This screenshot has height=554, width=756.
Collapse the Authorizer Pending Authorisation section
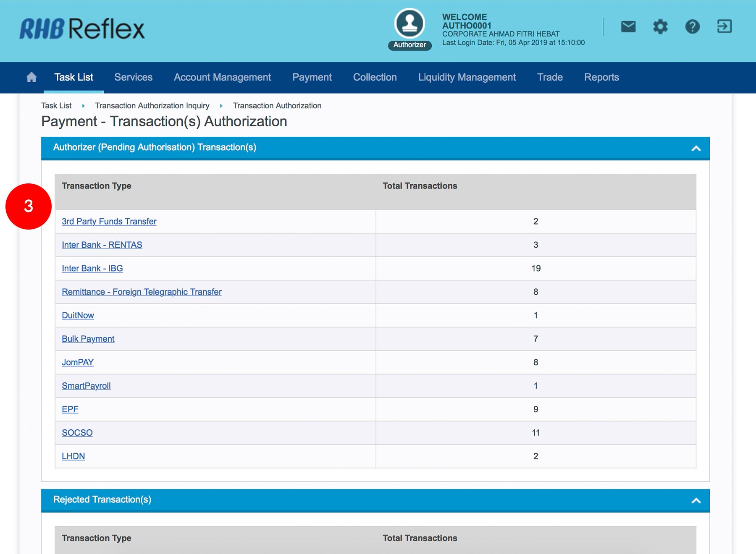pyautogui.click(x=696, y=148)
